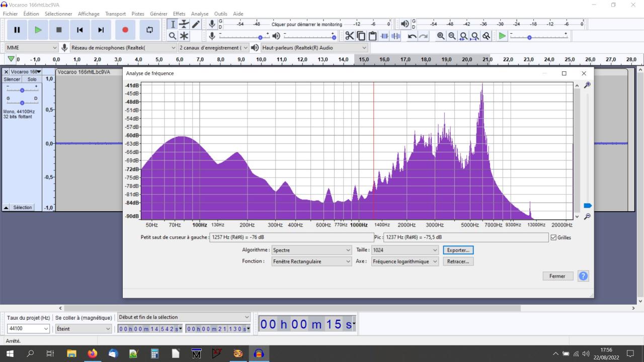
Task: Click the Undo arrow icon
Action: (x=412, y=36)
